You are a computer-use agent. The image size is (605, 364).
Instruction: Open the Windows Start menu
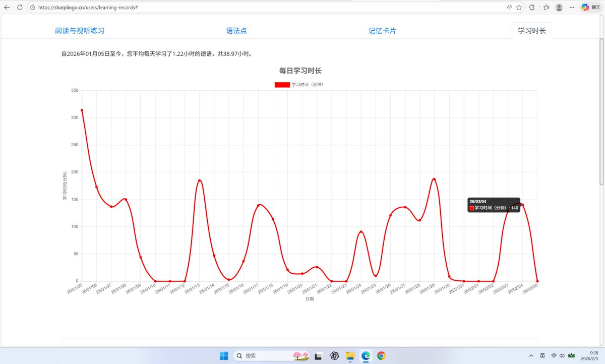pyautogui.click(x=224, y=356)
